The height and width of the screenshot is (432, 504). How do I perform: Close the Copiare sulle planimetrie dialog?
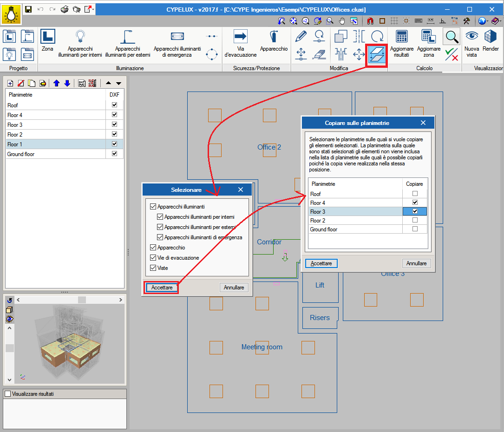coord(423,123)
